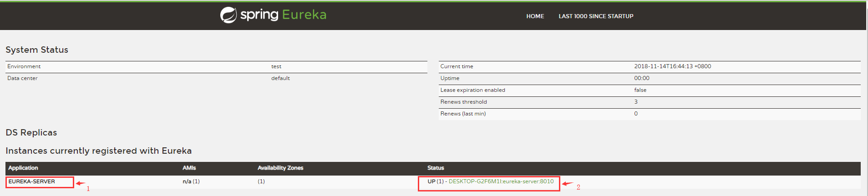Click the Data center label

tap(22, 78)
